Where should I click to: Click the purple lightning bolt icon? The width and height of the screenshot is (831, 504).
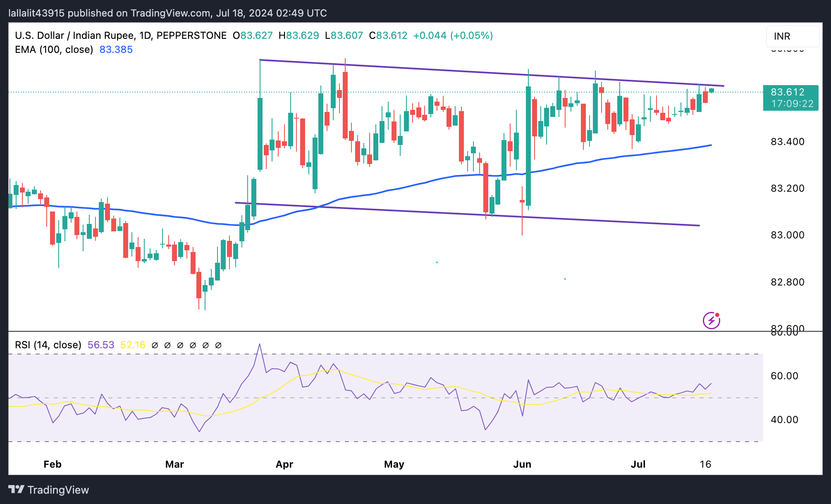click(x=711, y=321)
